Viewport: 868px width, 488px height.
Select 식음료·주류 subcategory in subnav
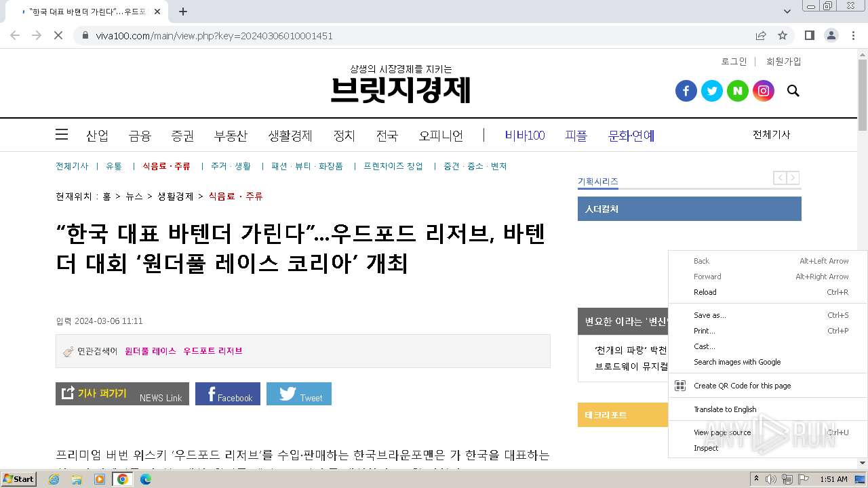[166, 166]
